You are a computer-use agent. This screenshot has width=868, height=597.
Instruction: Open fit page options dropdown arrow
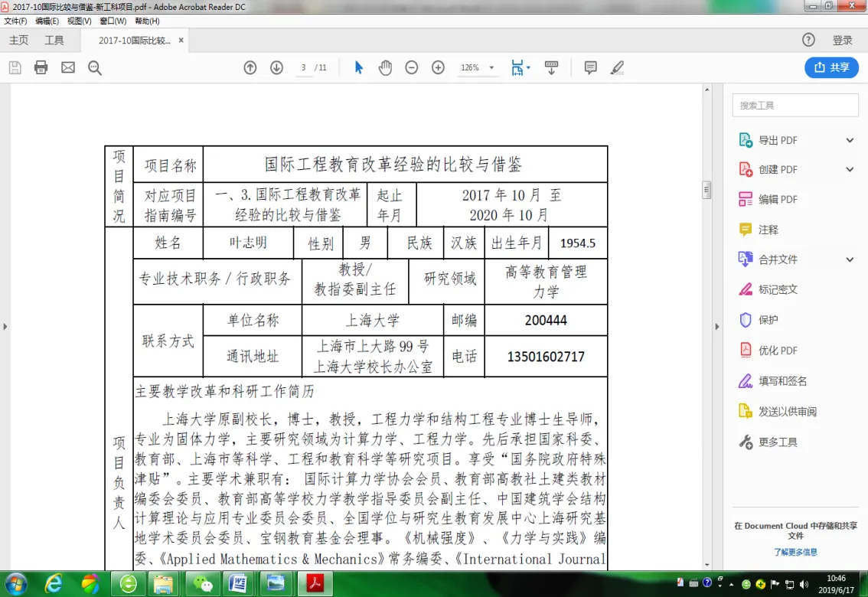528,67
